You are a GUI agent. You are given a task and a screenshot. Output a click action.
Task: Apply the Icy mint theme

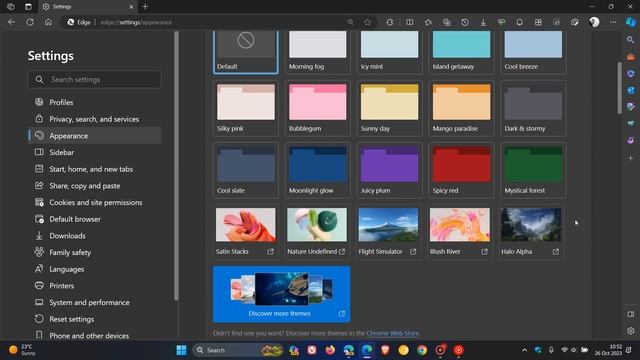click(x=389, y=52)
